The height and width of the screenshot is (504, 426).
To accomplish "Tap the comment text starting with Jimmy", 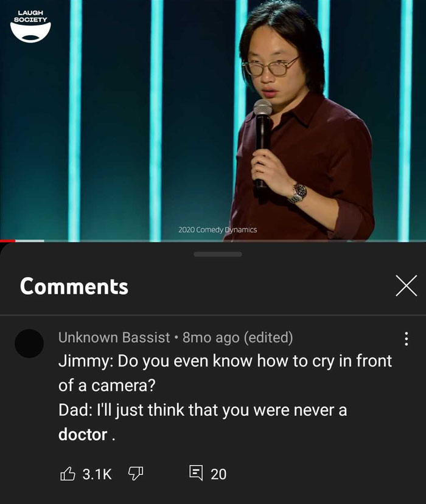I will pos(225,398).
